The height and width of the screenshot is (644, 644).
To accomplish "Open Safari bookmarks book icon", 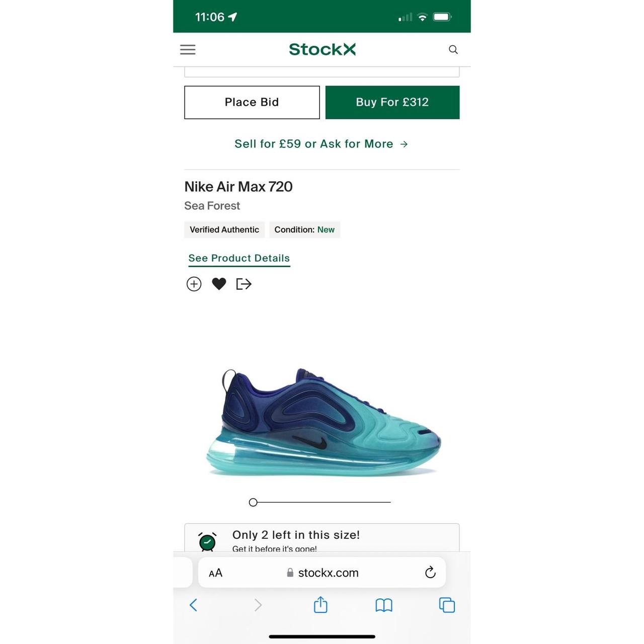I will point(384,605).
